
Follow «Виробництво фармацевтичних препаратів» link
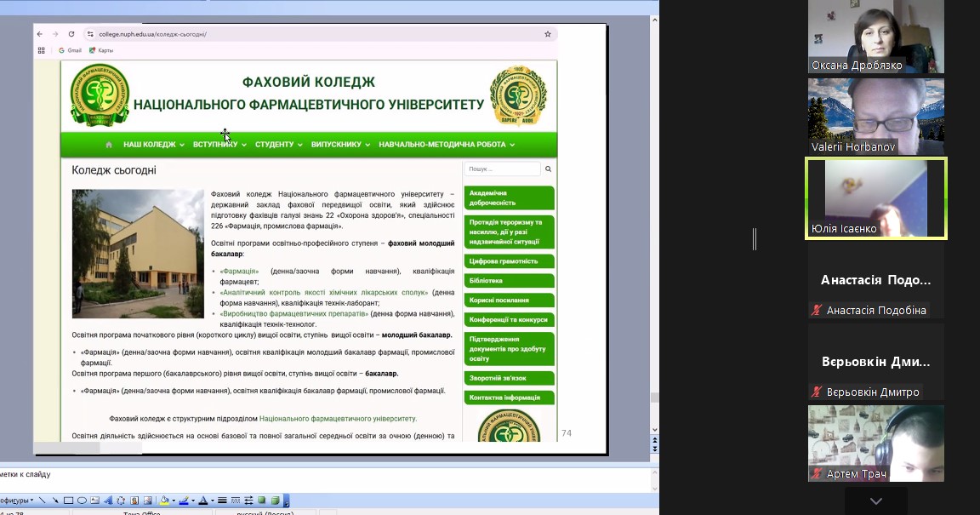293,313
